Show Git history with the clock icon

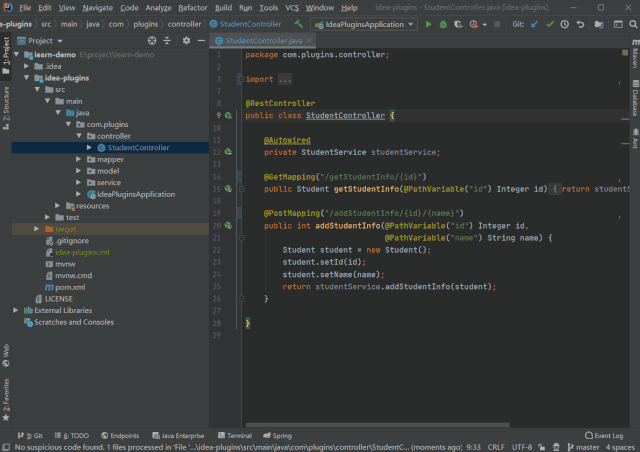point(565,23)
